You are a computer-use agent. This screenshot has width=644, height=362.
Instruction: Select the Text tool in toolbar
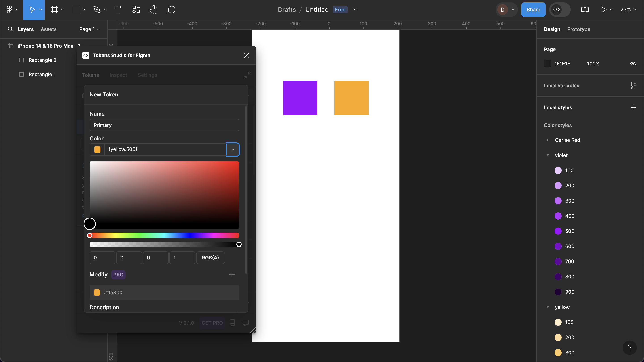[118, 10]
